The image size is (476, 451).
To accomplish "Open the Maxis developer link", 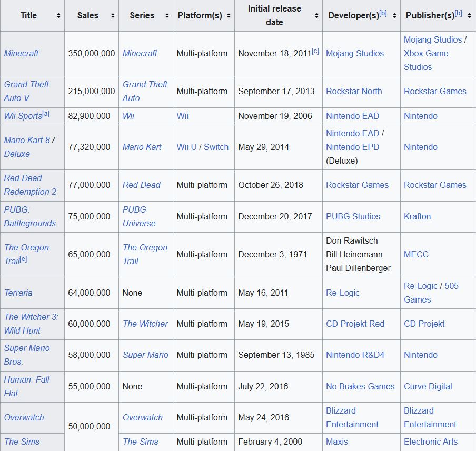I will click(x=337, y=442).
